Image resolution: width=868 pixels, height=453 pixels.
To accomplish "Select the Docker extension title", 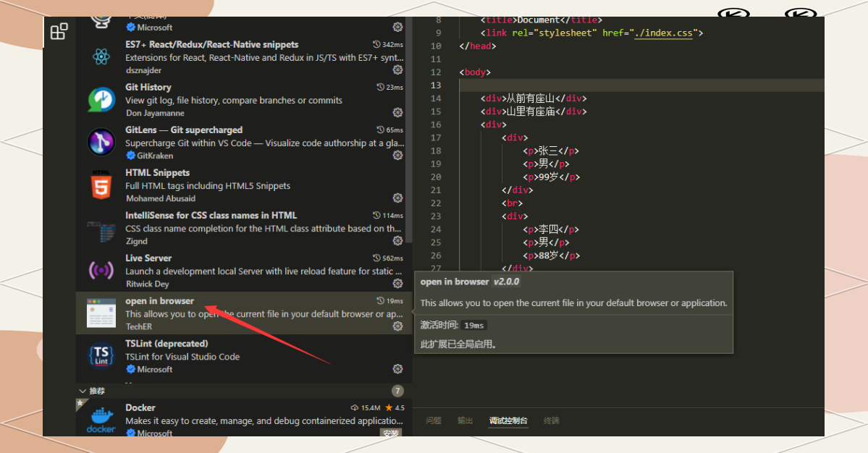I will (x=140, y=407).
